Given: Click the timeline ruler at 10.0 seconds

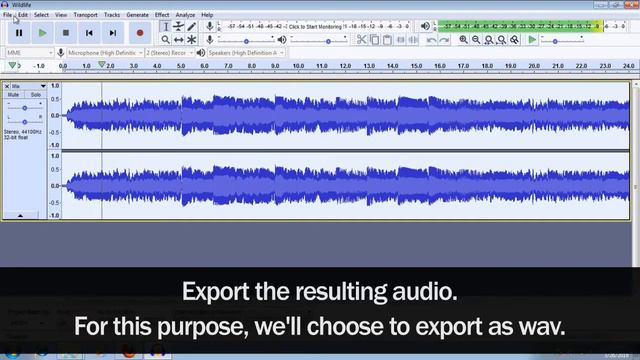Looking at the screenshot, I should (x=298, y=66).
